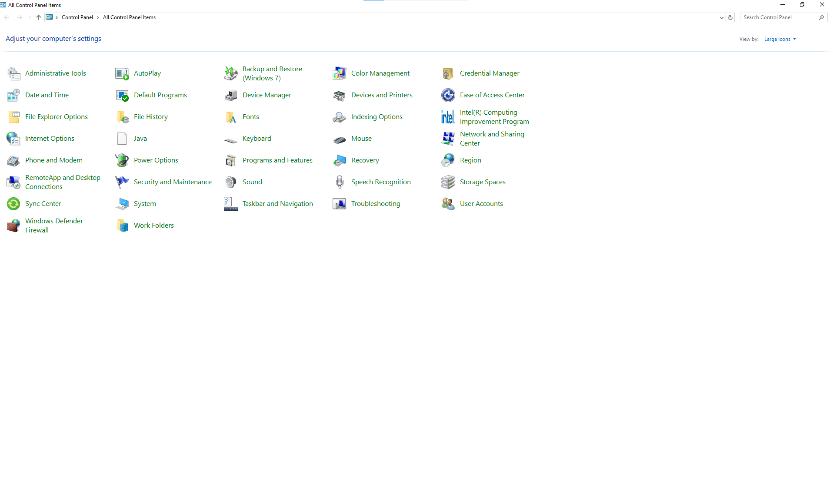The width and height of the screenshot is (833, 504).
Task: Click the Java icon
Action: coord(122,139)
